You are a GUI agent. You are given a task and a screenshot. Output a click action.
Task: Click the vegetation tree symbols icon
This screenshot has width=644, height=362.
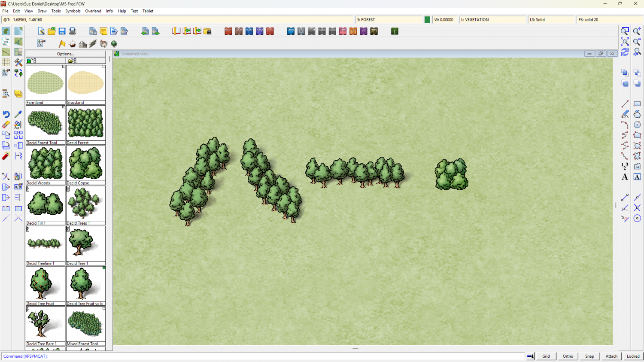tap(114, 44)
